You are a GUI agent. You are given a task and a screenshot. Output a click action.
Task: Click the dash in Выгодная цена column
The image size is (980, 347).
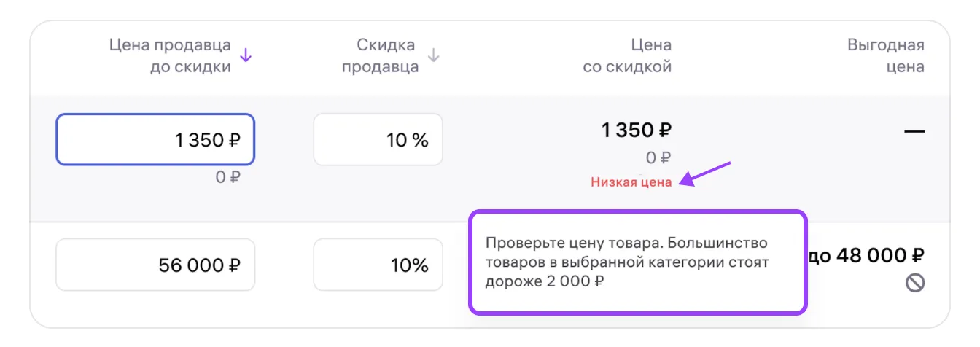pyautogui.click(x=914, y=132)
